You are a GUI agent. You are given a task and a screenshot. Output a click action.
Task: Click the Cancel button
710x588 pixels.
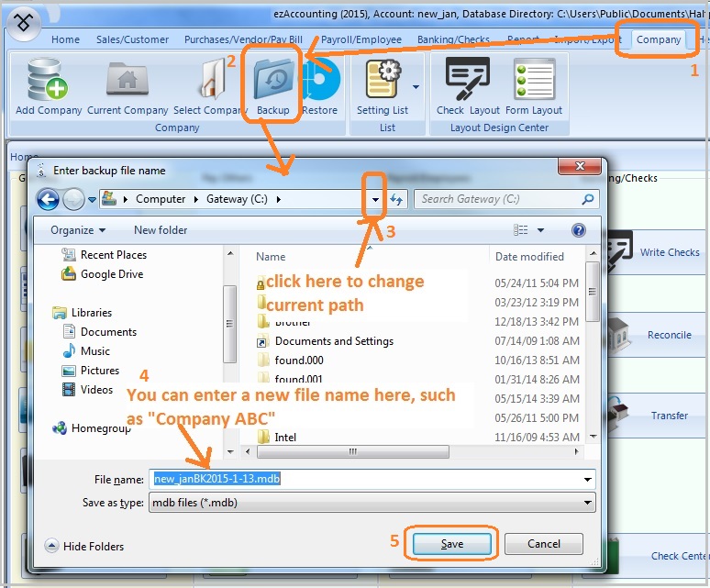tap(544, 543)
